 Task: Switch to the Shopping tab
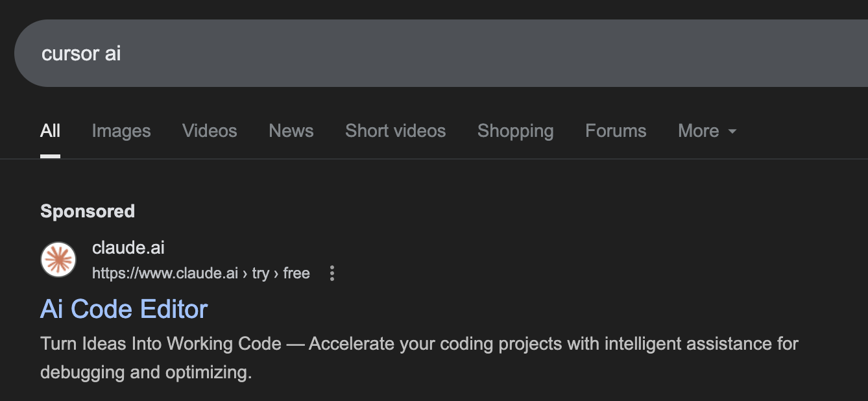tap(516, 131)
